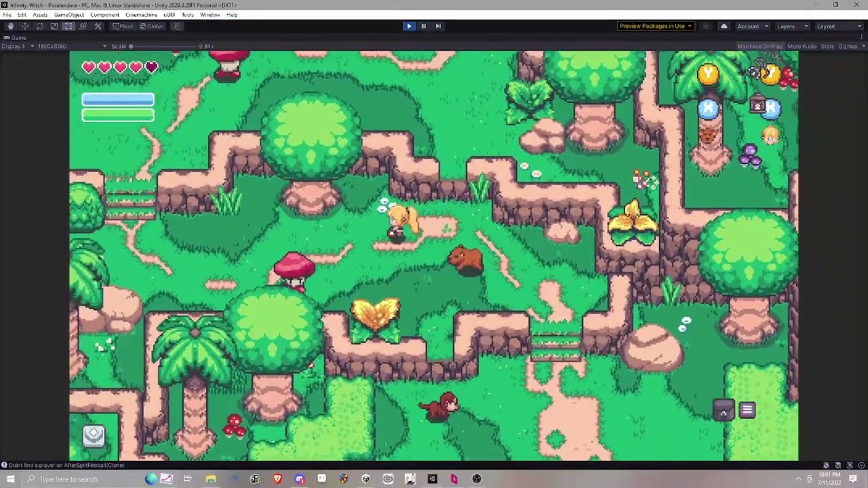Select the Hand tool in Unity toolbar
This screenshot has height=488, width=868.
10,26
